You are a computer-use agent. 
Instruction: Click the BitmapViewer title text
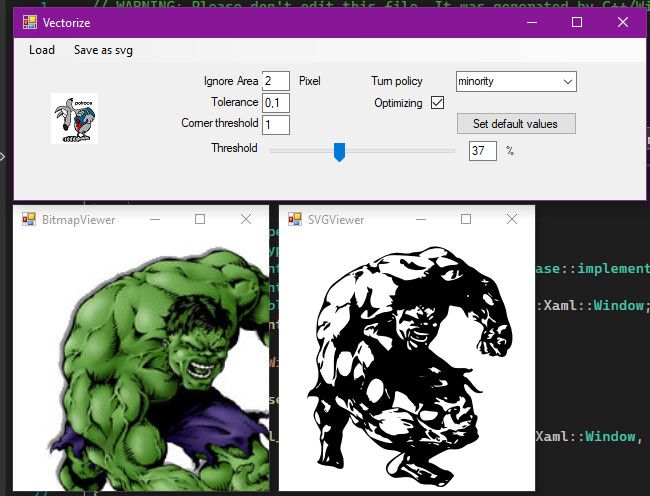click(79, 220)
